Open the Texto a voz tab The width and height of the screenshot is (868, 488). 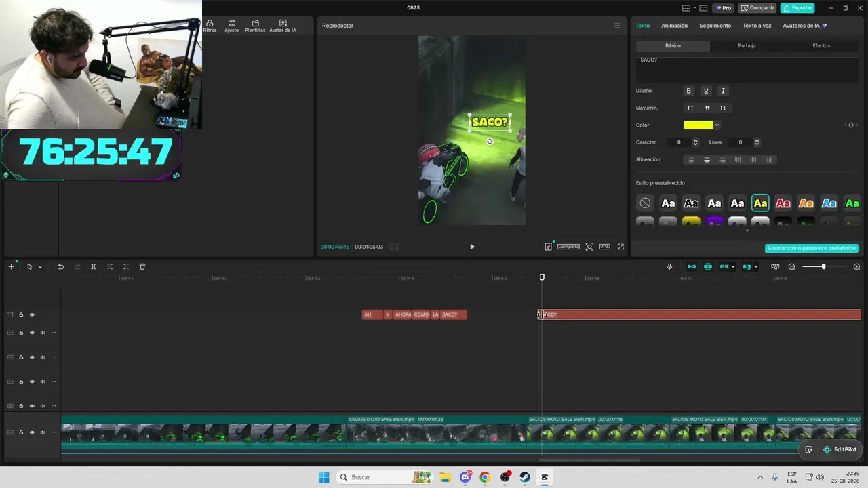click(757, 26)
